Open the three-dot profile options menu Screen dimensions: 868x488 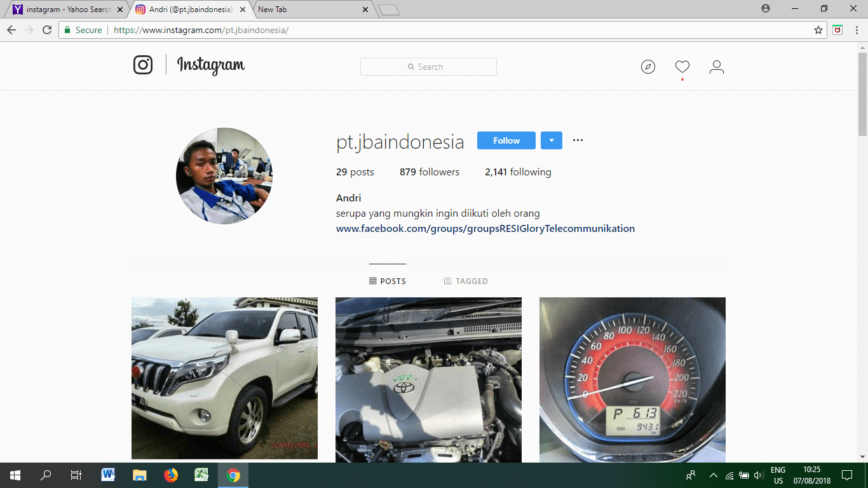(578, 140)
